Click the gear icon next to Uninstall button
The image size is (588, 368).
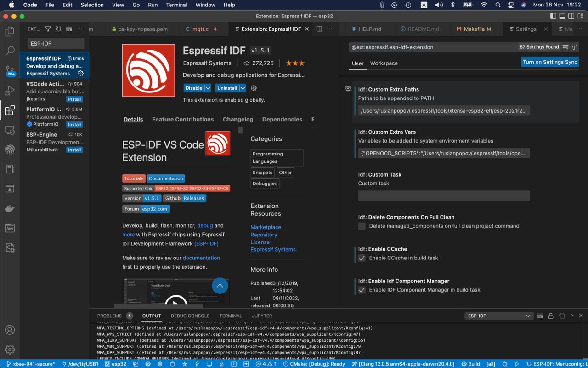tap(254, 88)
